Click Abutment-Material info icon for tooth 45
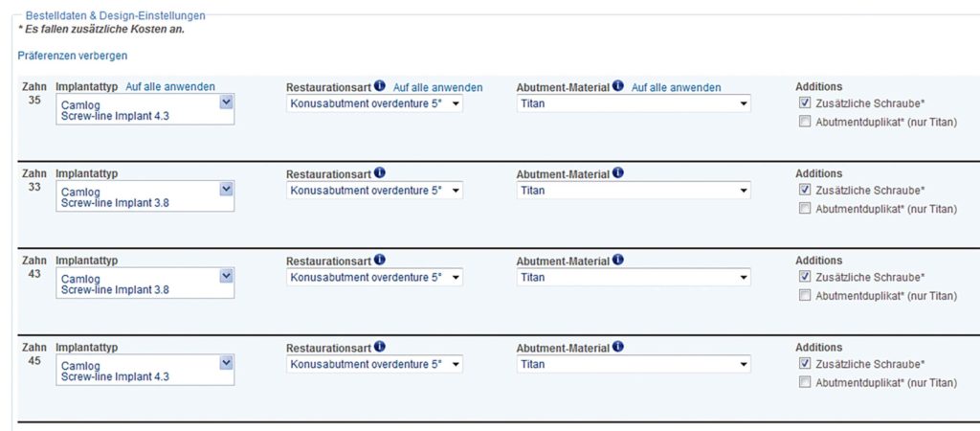The image size is (980, 431). (x=618, y=347)
